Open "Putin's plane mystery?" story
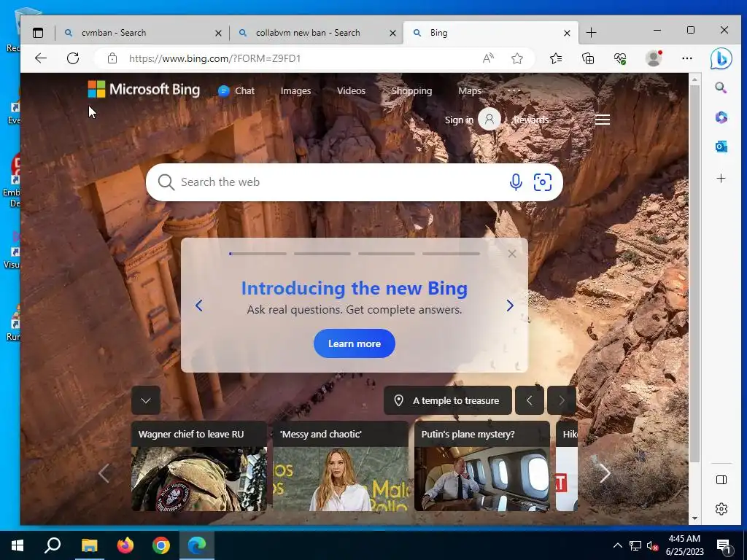The height and width of the screenshot is (560, 747). [x=481, y=466]
